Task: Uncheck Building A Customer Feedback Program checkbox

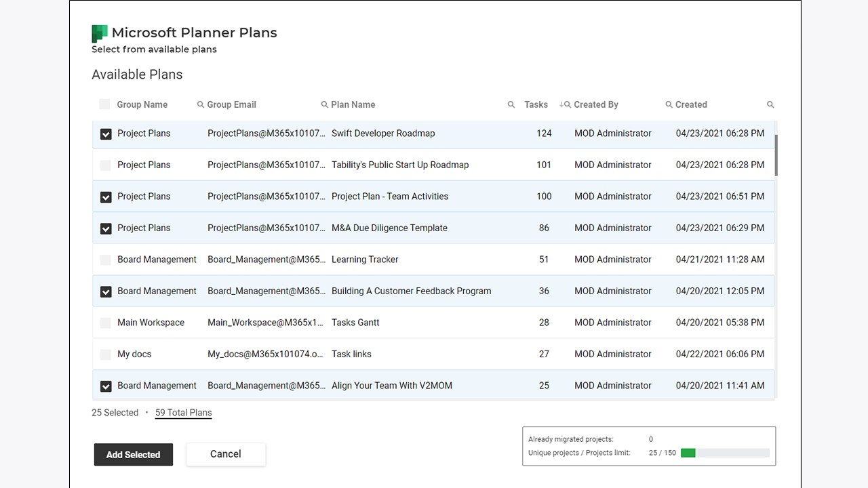Action: [x=106, y=291]
